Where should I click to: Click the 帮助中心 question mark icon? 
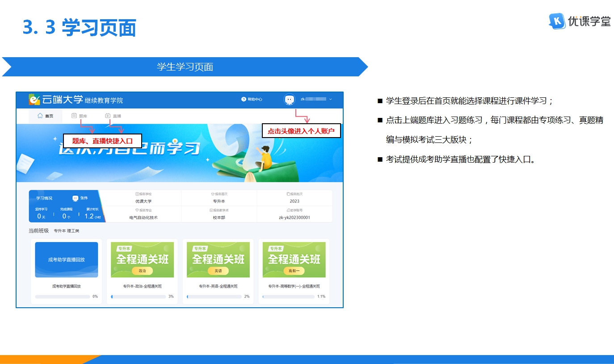click(x=244, y=100)
